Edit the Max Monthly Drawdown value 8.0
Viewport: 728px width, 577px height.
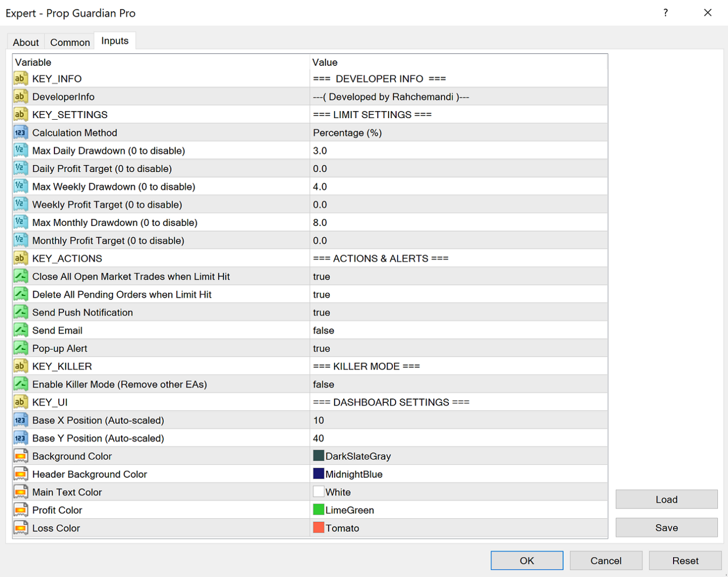[459, 222]
